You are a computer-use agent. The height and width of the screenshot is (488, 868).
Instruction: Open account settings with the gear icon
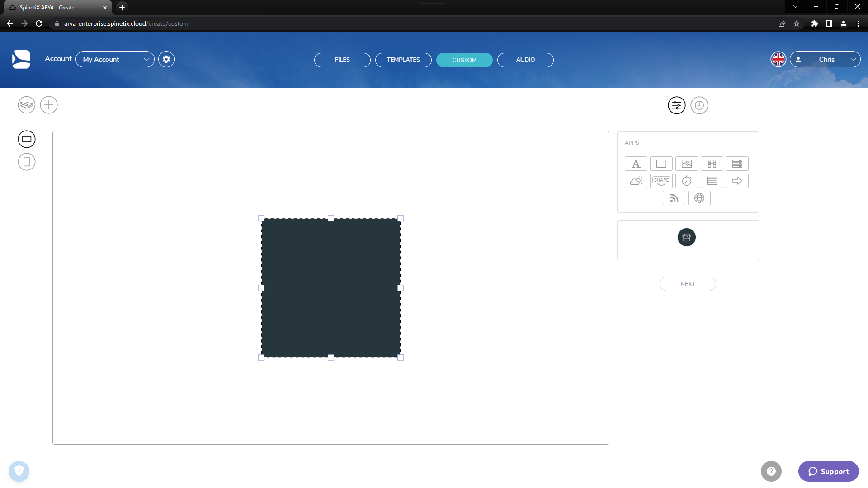pos(166,59)
